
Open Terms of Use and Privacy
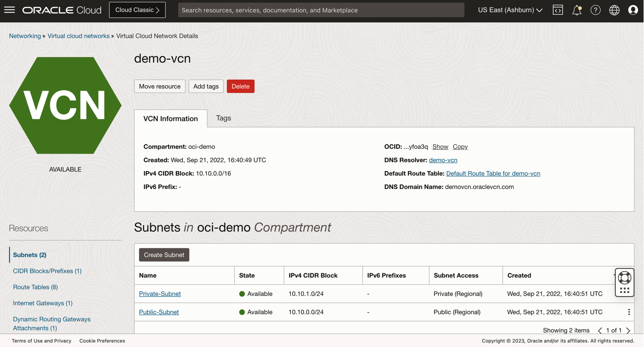point(42,341)
